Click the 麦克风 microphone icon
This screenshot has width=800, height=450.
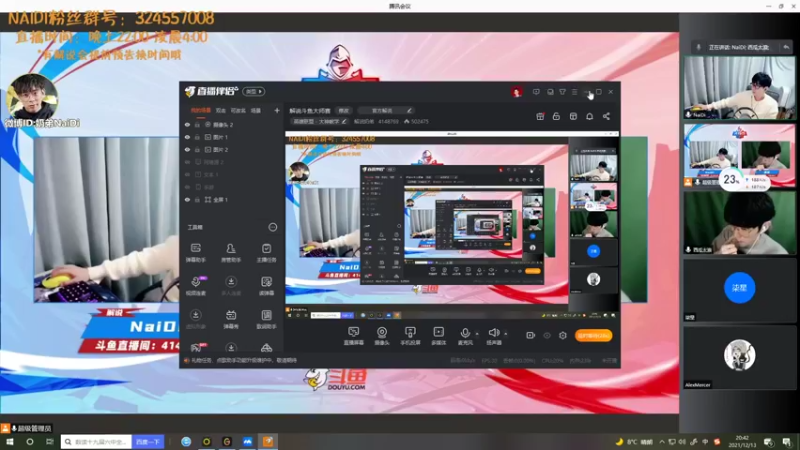[465, 333]
